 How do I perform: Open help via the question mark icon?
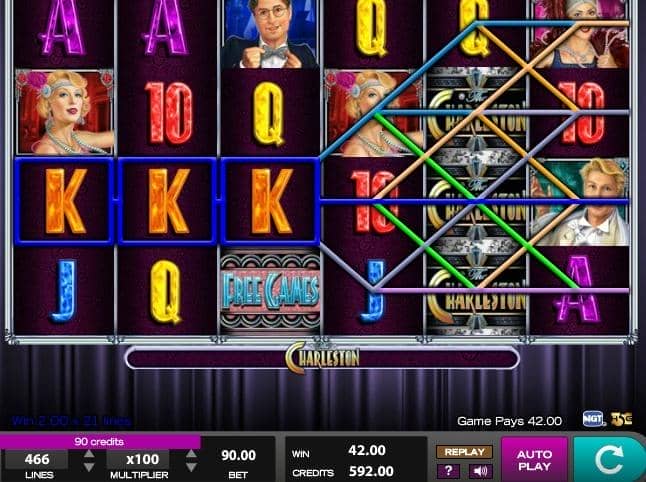[448, 470]
